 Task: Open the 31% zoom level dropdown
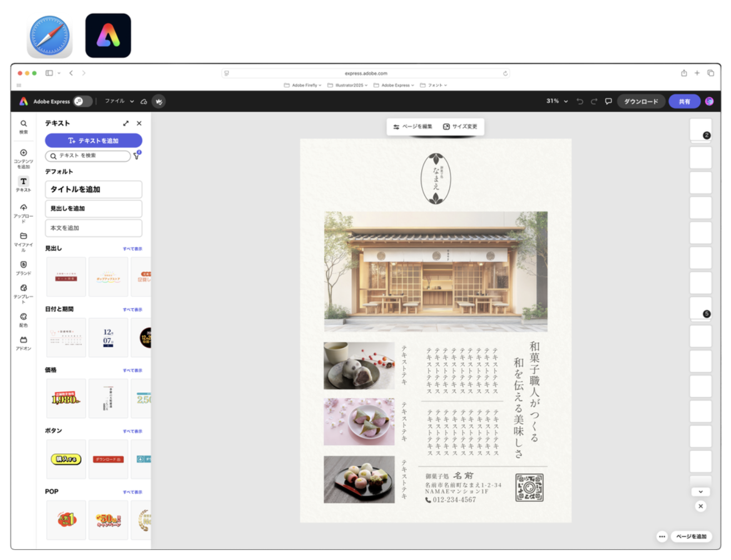[557, 101]
